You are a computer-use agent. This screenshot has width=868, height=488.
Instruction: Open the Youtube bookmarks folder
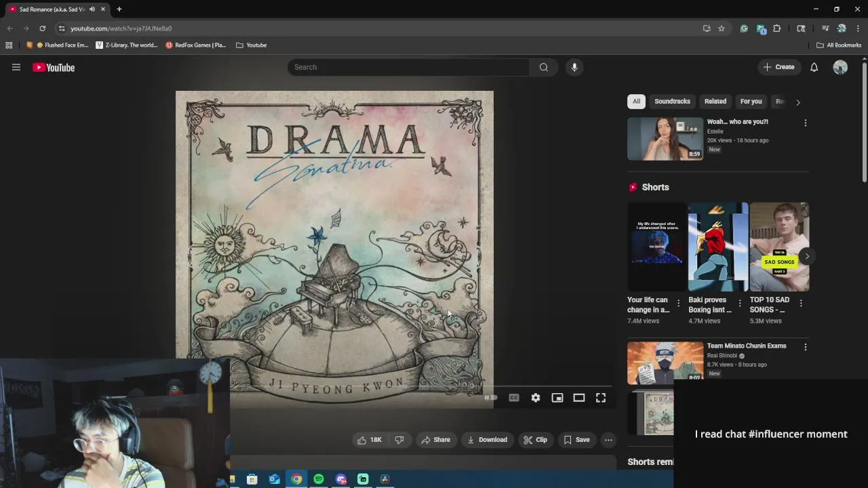pyautogui.click(x=252, y=45)
